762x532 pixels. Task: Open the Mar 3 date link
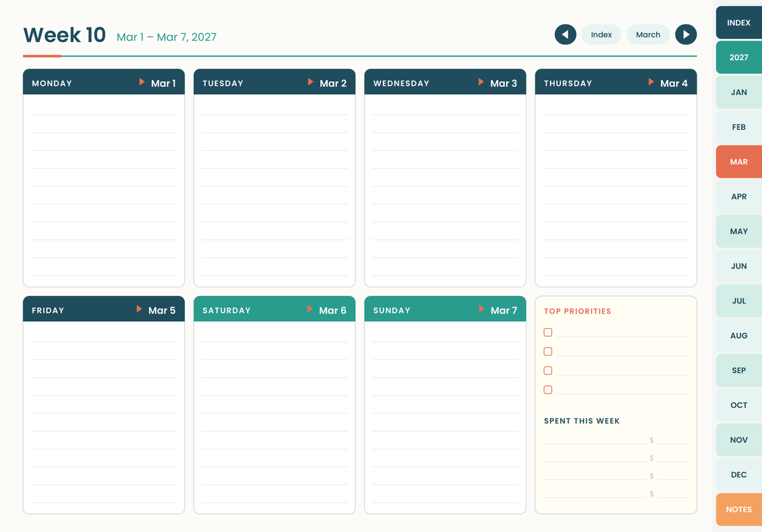[x=504, y=83]
